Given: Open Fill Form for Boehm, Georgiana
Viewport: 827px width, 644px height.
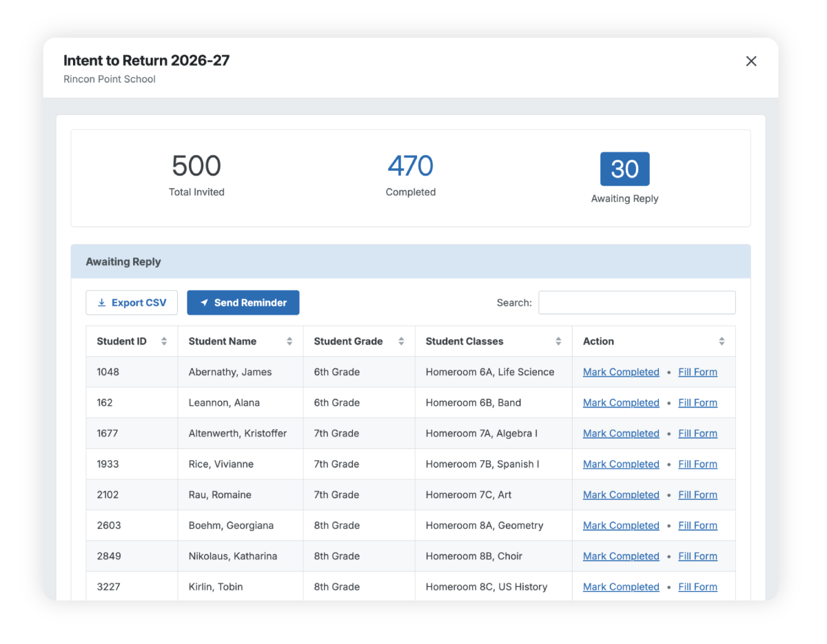Looking at the screenshot, I should [697, 526].
